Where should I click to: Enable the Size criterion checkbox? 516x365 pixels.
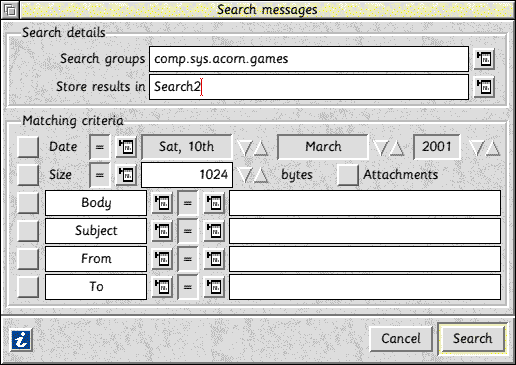pos(28,175)
